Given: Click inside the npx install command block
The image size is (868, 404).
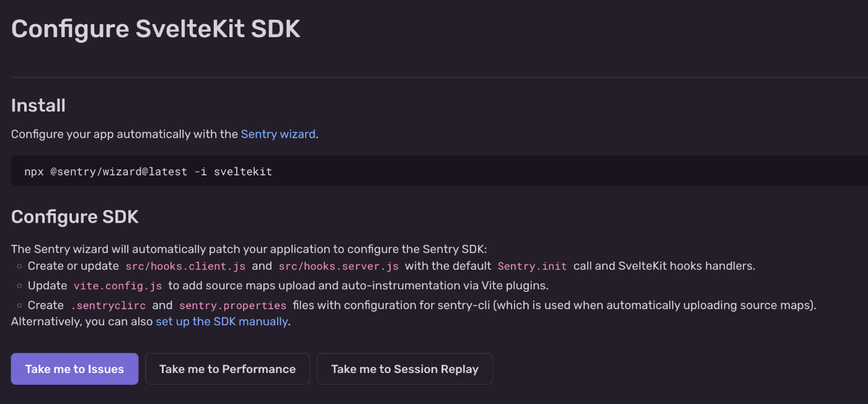Looking at the screenshot, I should pyautogui.click(x=440, y=171).
